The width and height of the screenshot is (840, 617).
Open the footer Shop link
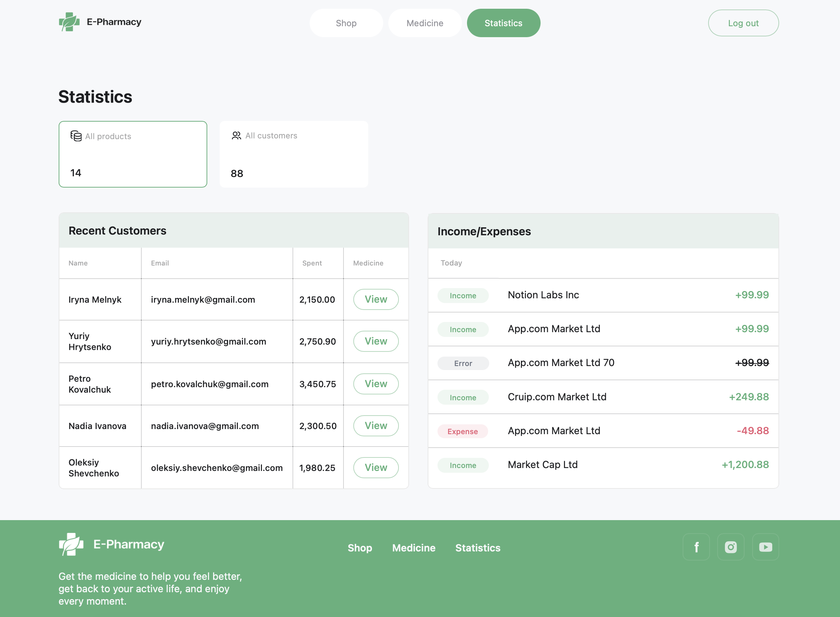coord(360,548)
